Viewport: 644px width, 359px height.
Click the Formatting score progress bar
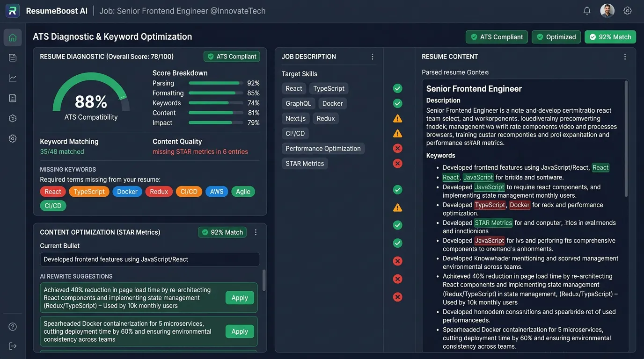coord(215,93)
